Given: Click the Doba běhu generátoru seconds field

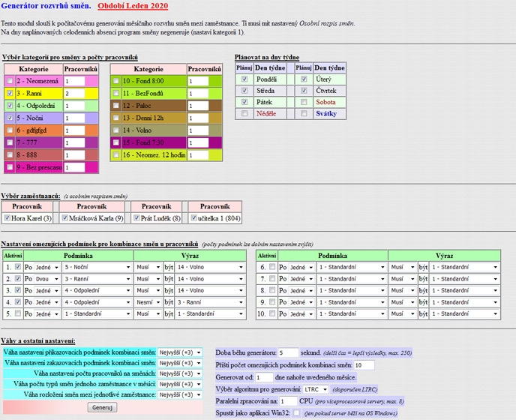Looking at the screenshot, I should point(288,352).
